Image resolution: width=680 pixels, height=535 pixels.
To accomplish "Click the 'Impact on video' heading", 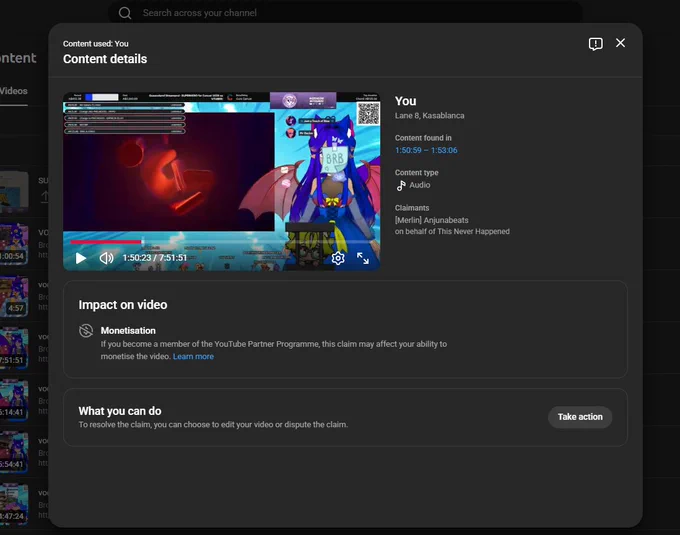I will (x=123, y=305).
